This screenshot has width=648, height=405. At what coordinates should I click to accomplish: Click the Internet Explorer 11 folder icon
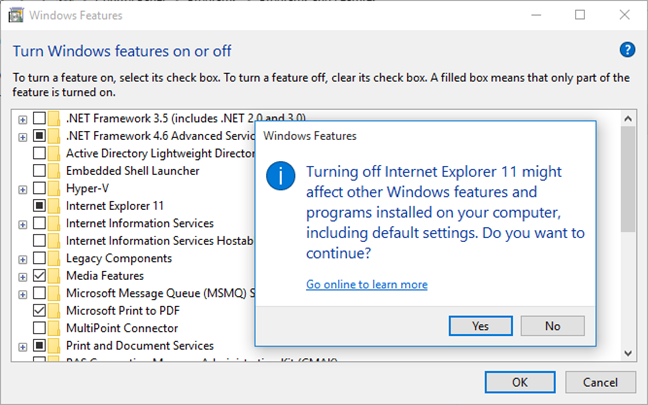tap(56, 205)
